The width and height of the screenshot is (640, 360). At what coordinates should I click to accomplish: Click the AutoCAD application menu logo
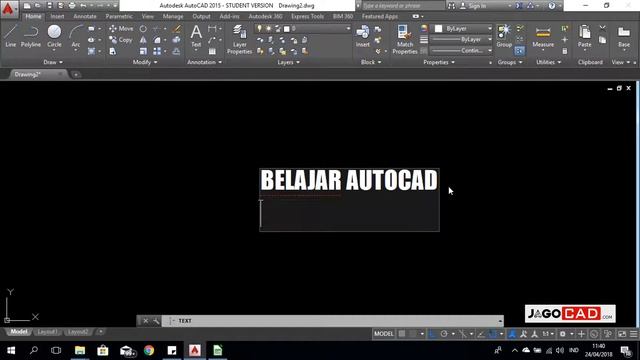[x=8, y=8]
